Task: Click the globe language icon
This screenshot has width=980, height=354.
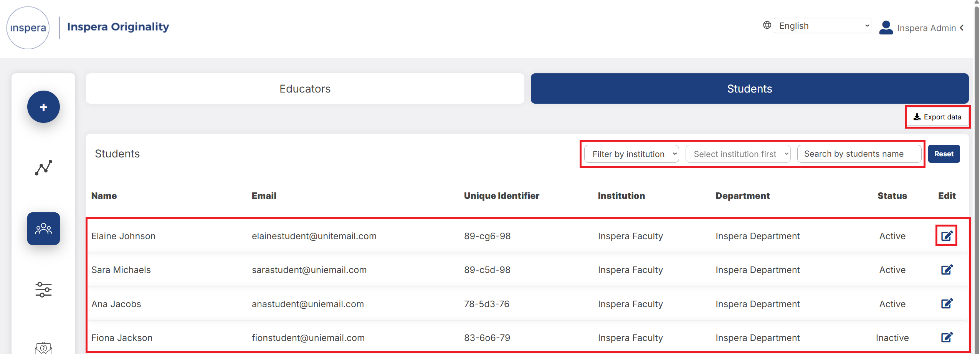Action: pyautogui.click(x=767, y=25)
